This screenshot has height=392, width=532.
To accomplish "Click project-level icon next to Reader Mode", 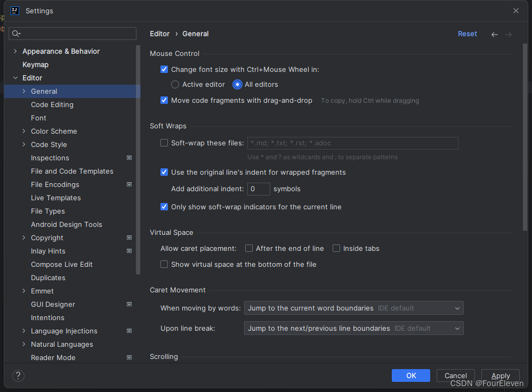I will (x=129, y=357).
